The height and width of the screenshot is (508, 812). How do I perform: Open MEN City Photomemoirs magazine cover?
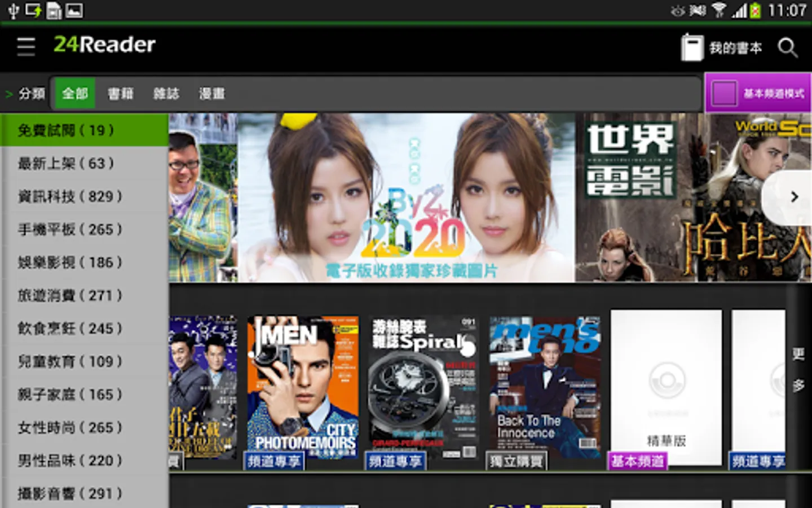(303, 386)
